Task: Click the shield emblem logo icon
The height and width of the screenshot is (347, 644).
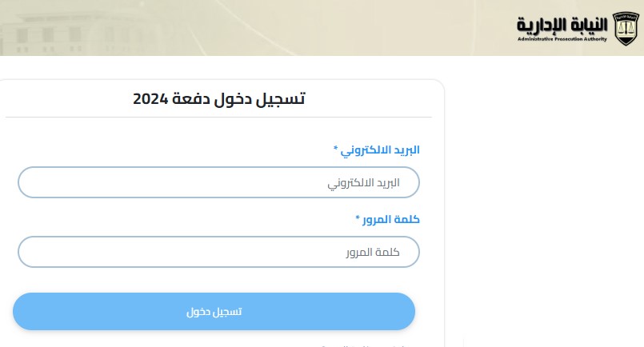Action: coord(624,28)
